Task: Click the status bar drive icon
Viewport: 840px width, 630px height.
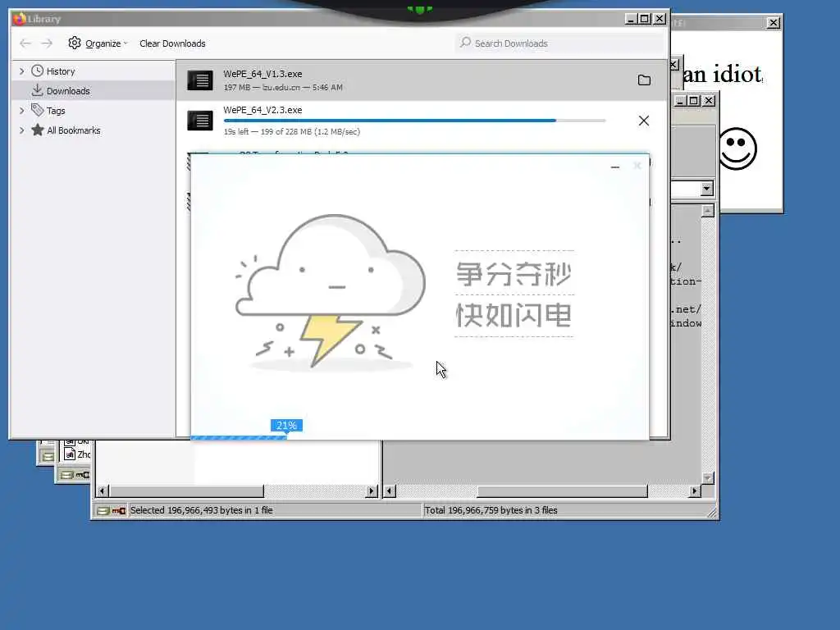Action: (103, 510)
